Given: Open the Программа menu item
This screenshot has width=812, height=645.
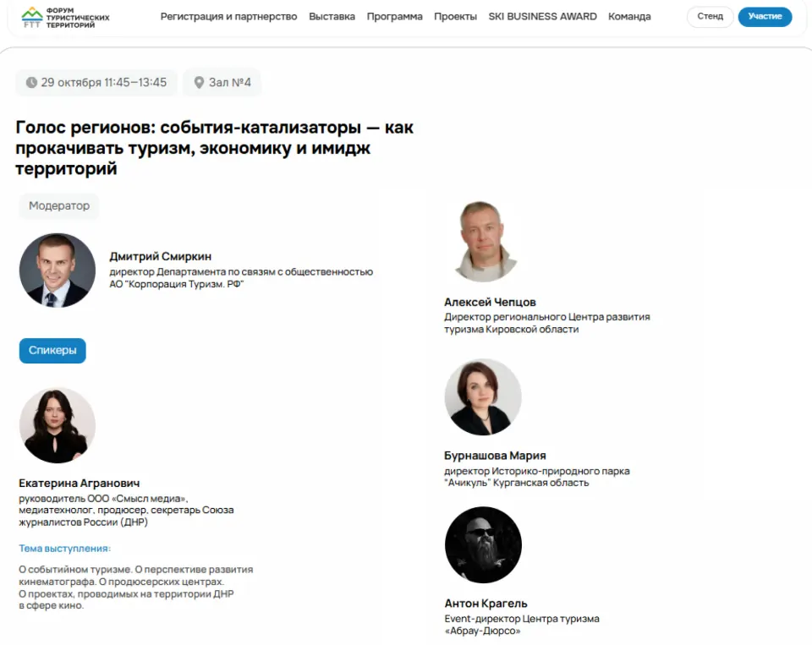Looking at the screenshot, I should (395, 17).
